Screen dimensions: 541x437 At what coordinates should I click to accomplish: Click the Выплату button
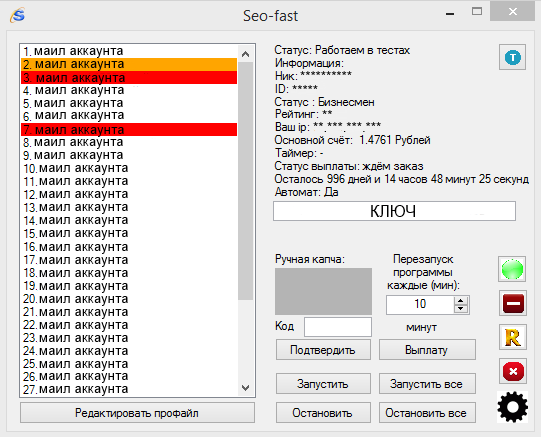coord(427,350)
